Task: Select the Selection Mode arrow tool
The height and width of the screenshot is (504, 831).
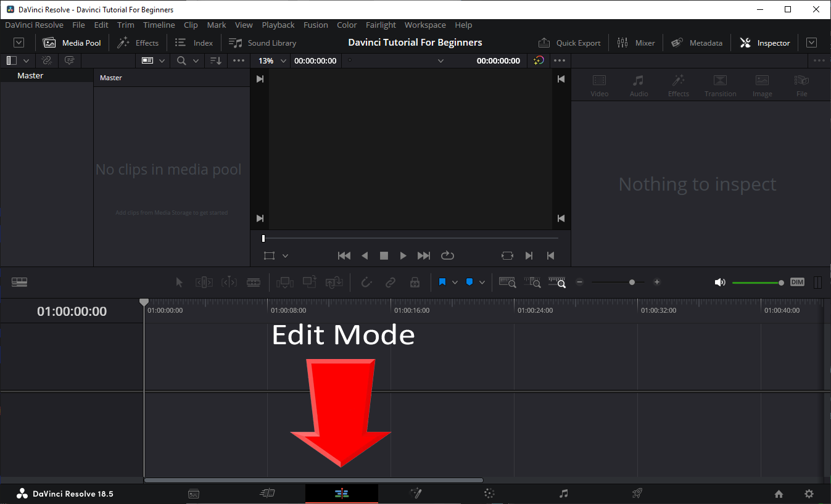Action: point(180,283)
